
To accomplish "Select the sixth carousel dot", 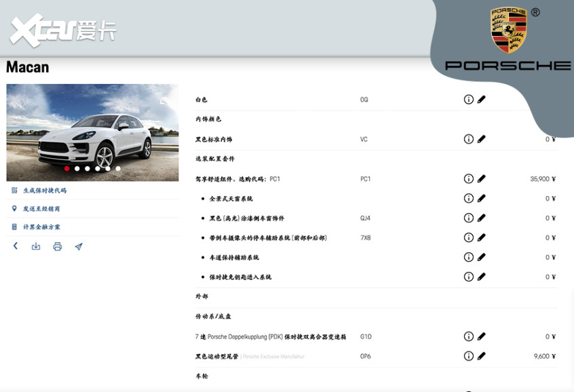I will click(118, 169).
